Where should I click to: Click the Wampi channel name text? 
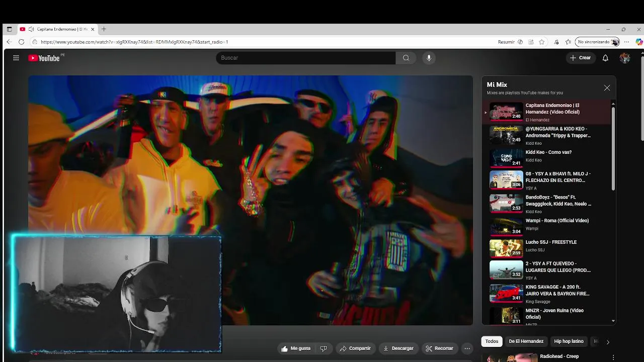point(532,229)
